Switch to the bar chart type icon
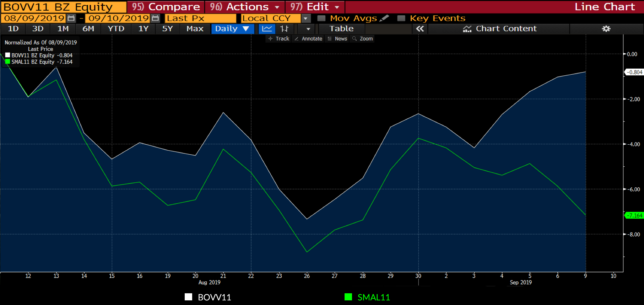Image resolution: width=644 pixels, height=305 pixels. 284,29
